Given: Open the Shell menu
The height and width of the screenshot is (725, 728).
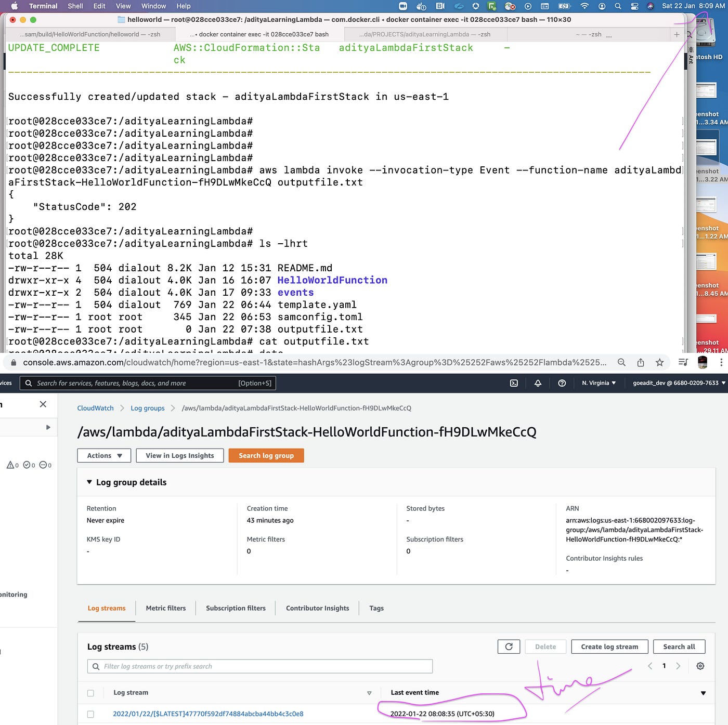Looking at the screenshot, I should pos(75,6).
